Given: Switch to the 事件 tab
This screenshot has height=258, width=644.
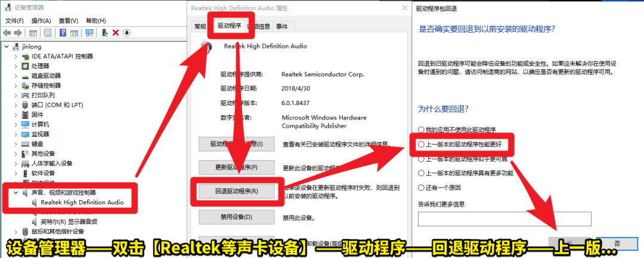Looking at the screenshot, I should (281, 26).
